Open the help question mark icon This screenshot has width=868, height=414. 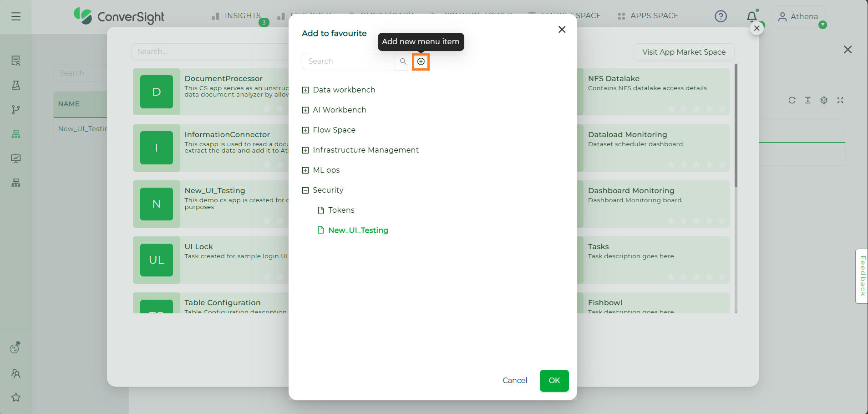pyautogui.click(x=721, y=16)
